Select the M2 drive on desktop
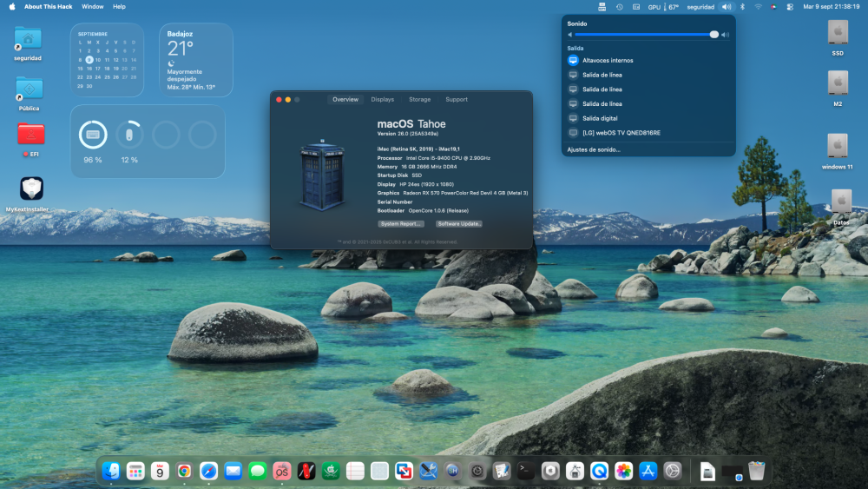This screenshot has height=489, width=868. (x=838, y=83)
